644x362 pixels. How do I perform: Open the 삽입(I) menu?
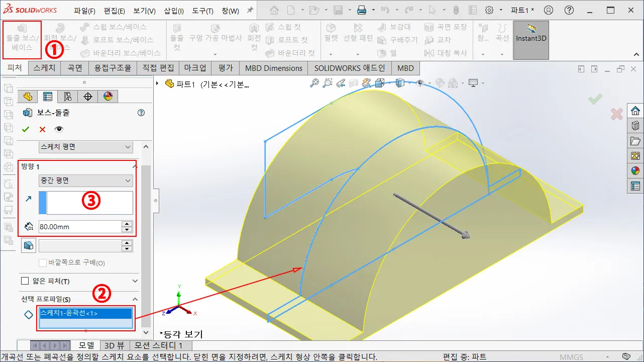click(174, 11)
